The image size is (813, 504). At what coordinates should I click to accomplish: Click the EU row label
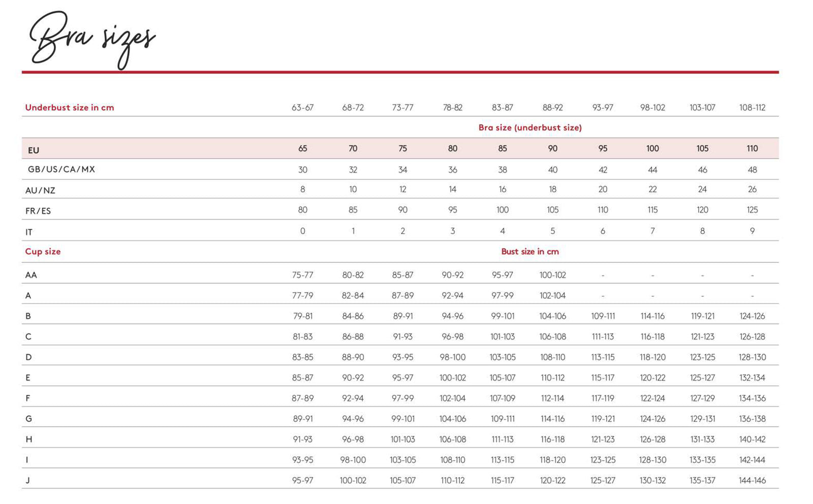(34, 150)
